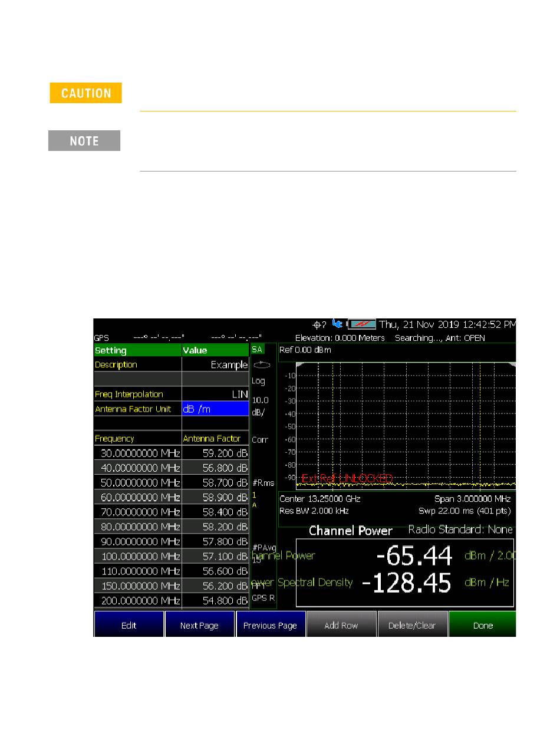Click the Frequency column label
Image resolution: width=560 pixels, height=743 pixels.
[138, 439]
